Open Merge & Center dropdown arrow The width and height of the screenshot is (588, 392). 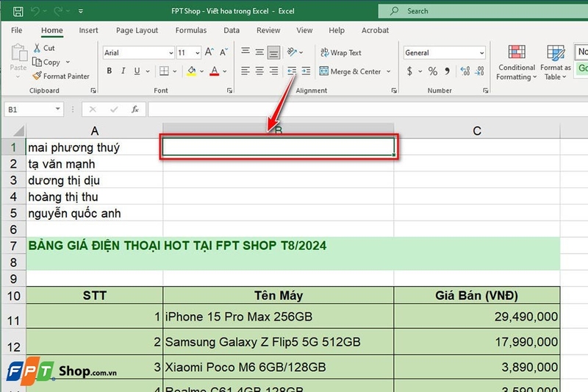coord(389,71)
